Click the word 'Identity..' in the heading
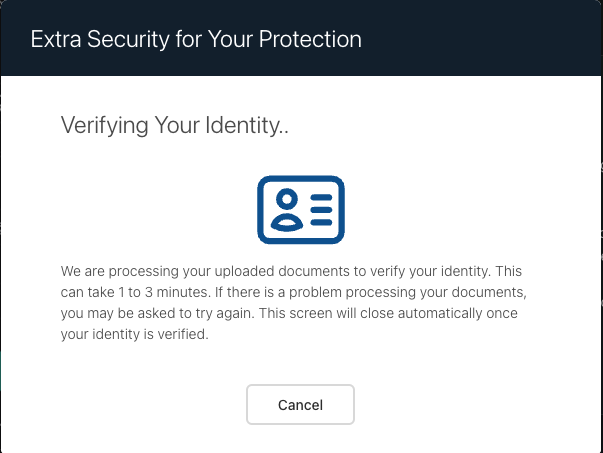Image resolution: width=603 pixels, height=453 pixels. (247, 125)
